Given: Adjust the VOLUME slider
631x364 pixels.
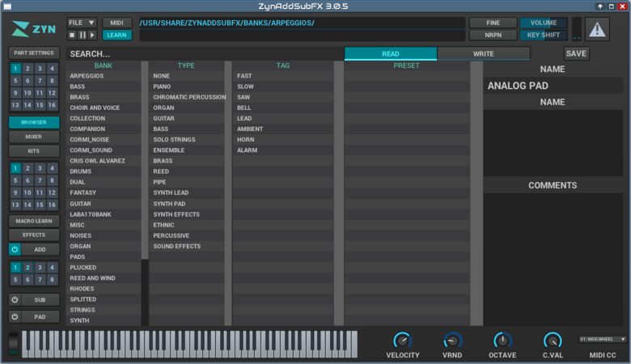Looking at the screenshot, I should point(544,23).
